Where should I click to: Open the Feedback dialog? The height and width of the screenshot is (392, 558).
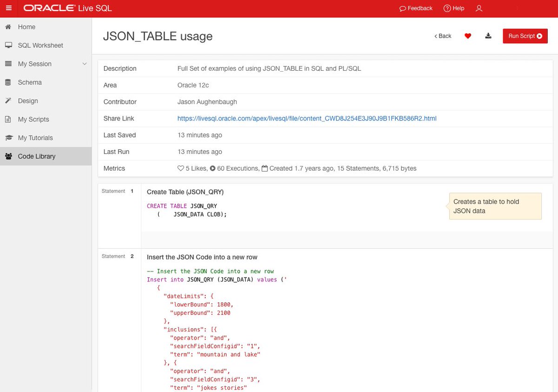coord(416,8)
